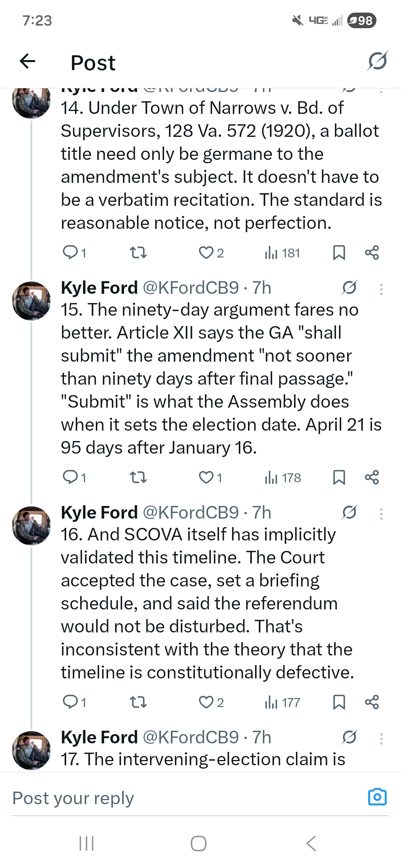Repost tweet 15 about the ninety-day argument
Viewport: 401px width, 868px height.
[x=138, y=478]
